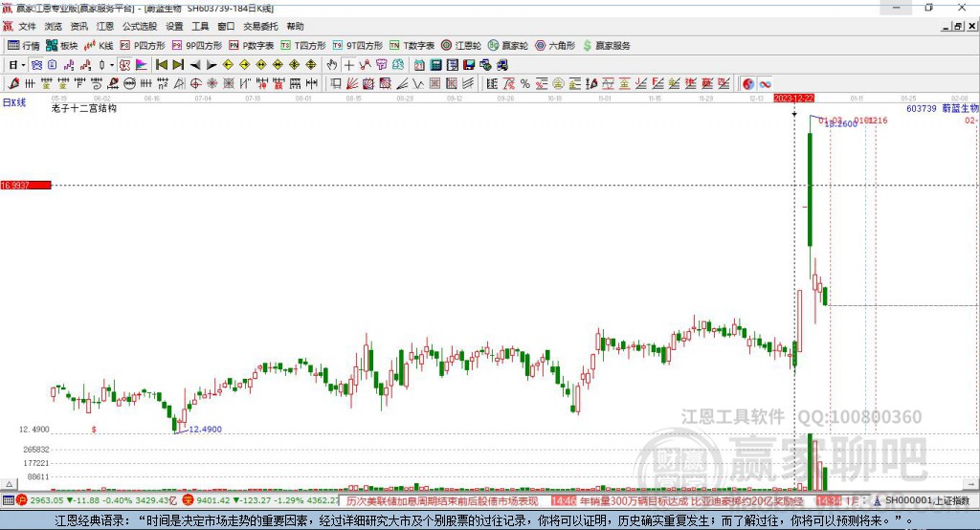
Task: Select the percent % drawing tool
Action: click(525, 84)
